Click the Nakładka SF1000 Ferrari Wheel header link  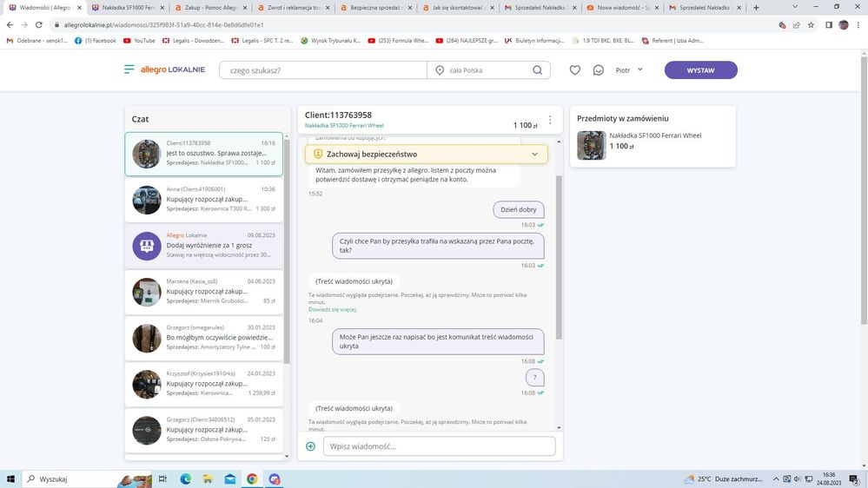(344, 126)
